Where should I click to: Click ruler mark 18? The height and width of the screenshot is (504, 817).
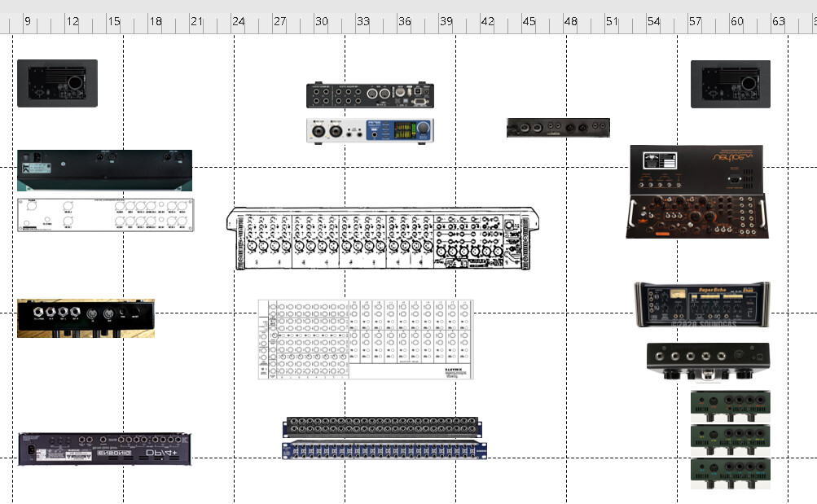click(x=156, y=21)
